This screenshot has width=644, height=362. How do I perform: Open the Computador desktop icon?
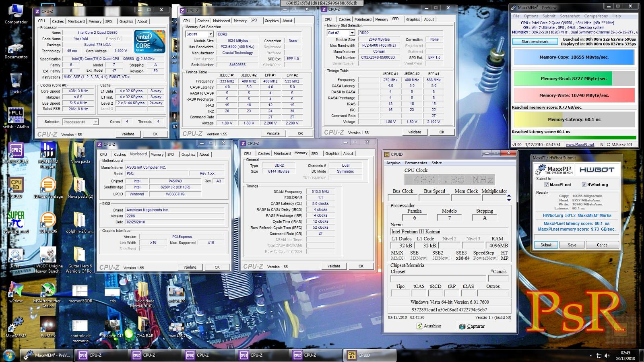(x=16, y=14)
